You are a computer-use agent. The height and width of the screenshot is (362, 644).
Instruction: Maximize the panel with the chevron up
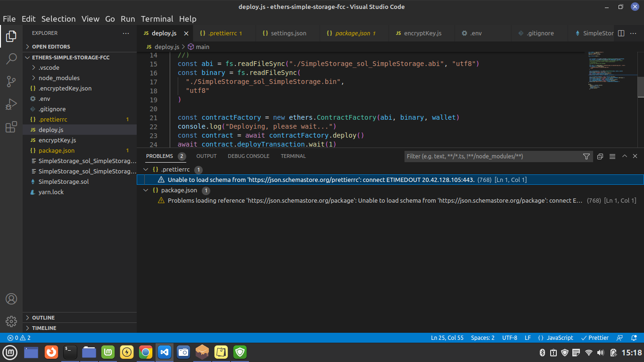pyautogui.click(x=625, y=156)
